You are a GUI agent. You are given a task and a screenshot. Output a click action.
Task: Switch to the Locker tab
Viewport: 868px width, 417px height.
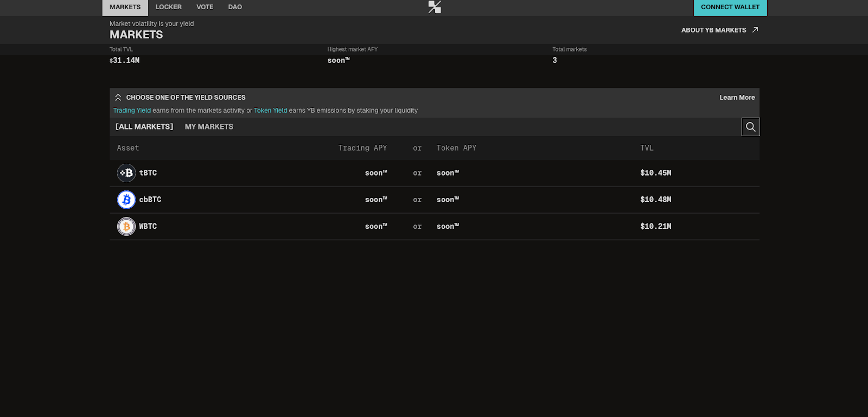click(168, 7)
